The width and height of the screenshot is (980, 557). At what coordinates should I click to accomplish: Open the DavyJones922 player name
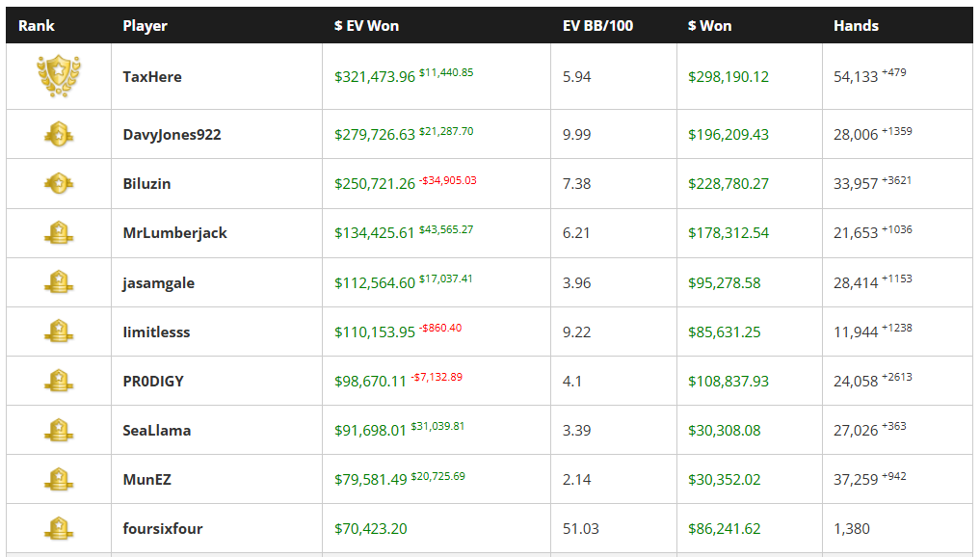(172, 135)
